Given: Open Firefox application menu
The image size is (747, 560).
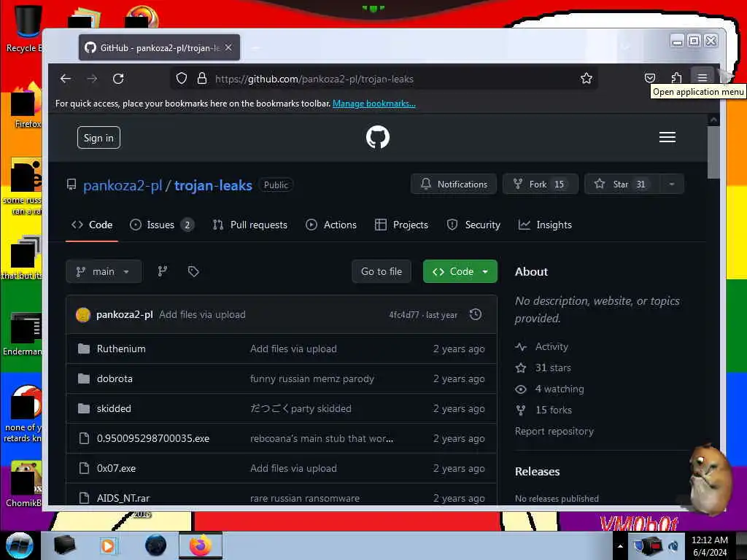Looking at the screenshot, I should [x=703, y=78].
